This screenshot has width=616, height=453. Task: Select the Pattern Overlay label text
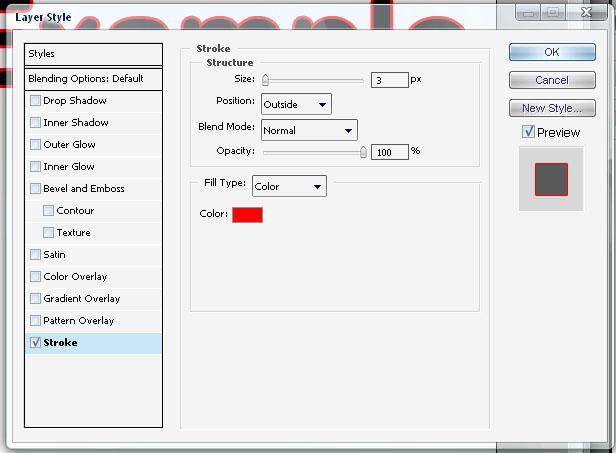tap(79, 321)
